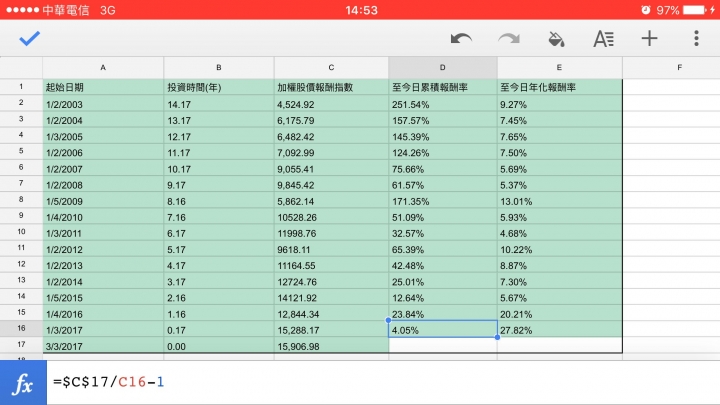The image size is (720, 405).
Task: Click cell 23.84%
Action: [443, 314]
